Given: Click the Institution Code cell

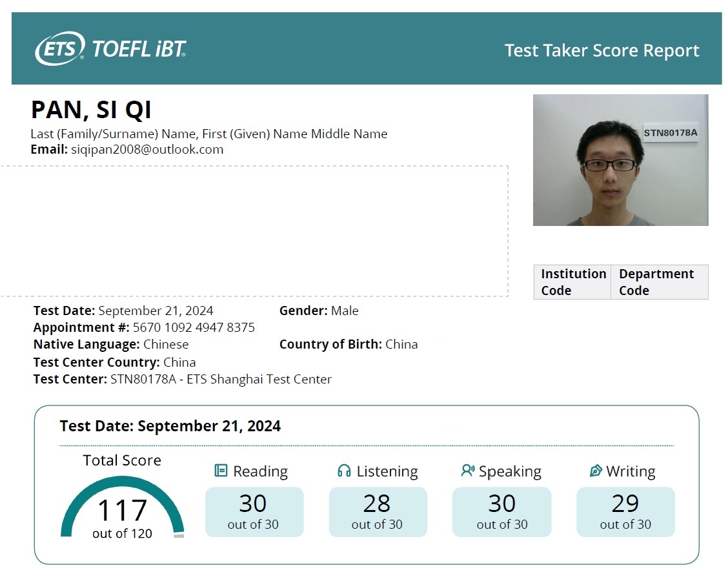Looking at the screenshot, I should click(x=572, y=282).
